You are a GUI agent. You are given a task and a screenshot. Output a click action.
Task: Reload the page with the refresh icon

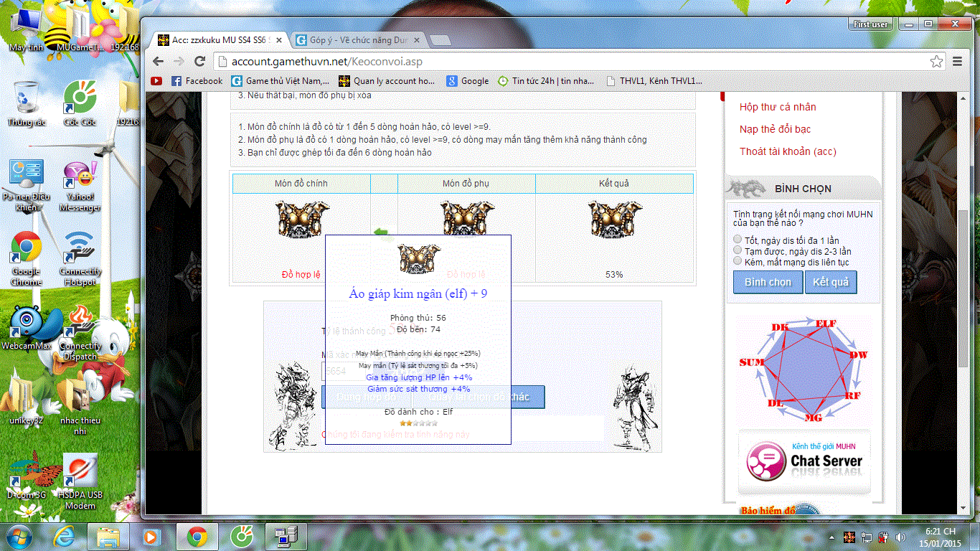pyautogui.click(x=200, y=61)
